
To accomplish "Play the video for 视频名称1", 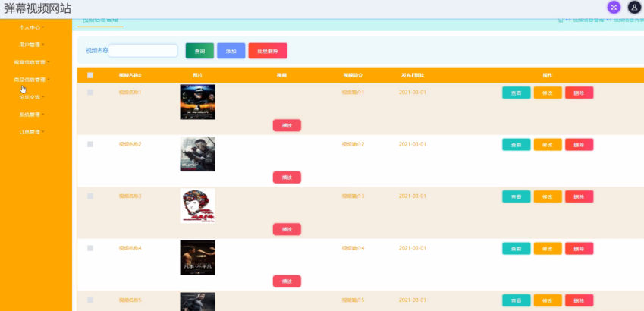I will click(287, 125).
